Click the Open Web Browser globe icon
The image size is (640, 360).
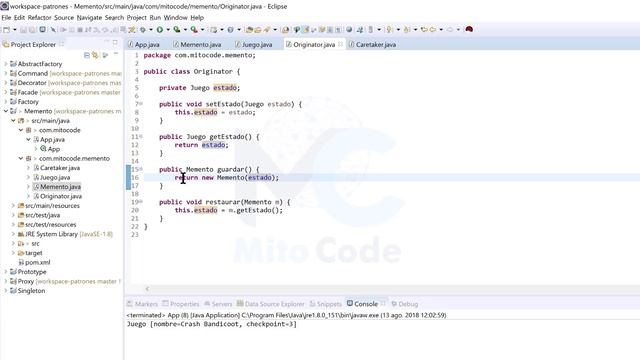click(349, 29)
